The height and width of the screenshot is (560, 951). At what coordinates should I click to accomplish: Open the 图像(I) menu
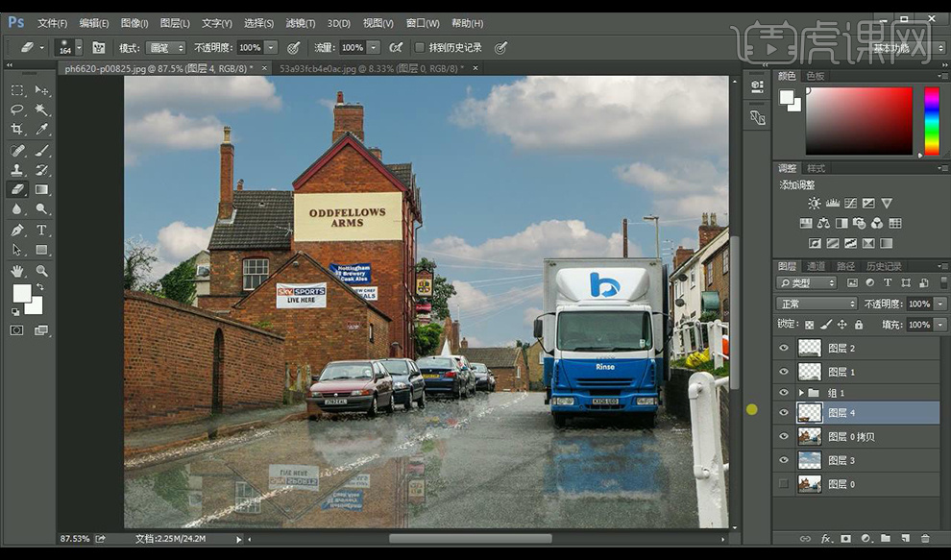coord(134,23)
